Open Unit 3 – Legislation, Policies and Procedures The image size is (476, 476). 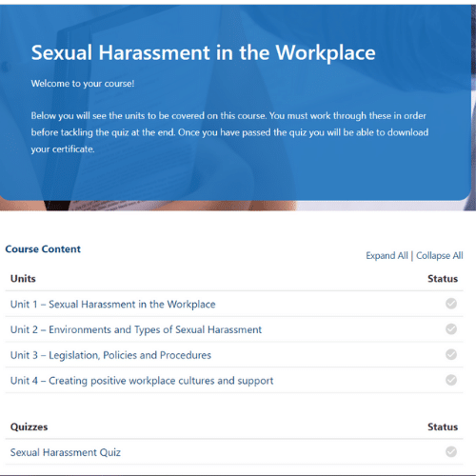coord(110,355)
